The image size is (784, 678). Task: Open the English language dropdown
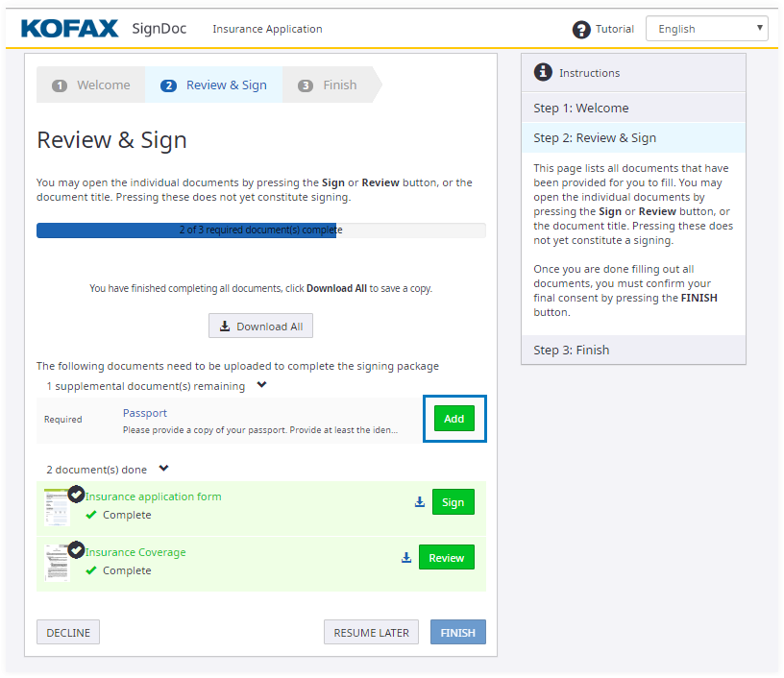point(706,29)
